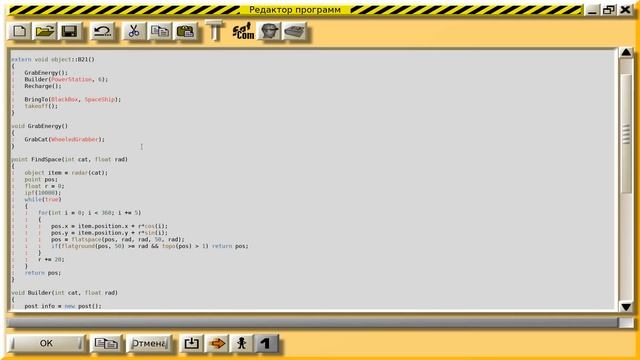Image resolution: width=640 pixels, height=360 pixels.
Task: Click the 'pos.y = item.position.y' line
Action: pos(109,233)
